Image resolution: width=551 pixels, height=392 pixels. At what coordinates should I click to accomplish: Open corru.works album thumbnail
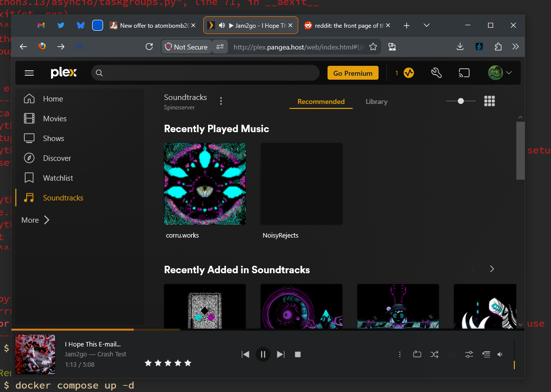coord(205,184)
